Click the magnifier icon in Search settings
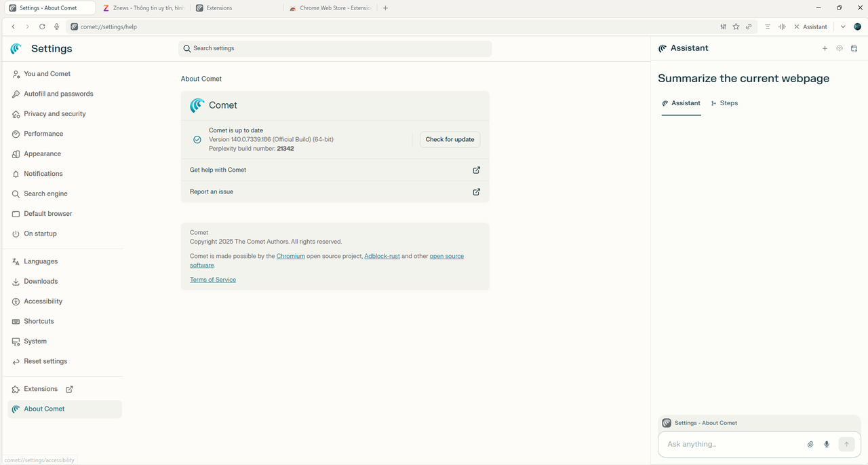 pos(187,49)
